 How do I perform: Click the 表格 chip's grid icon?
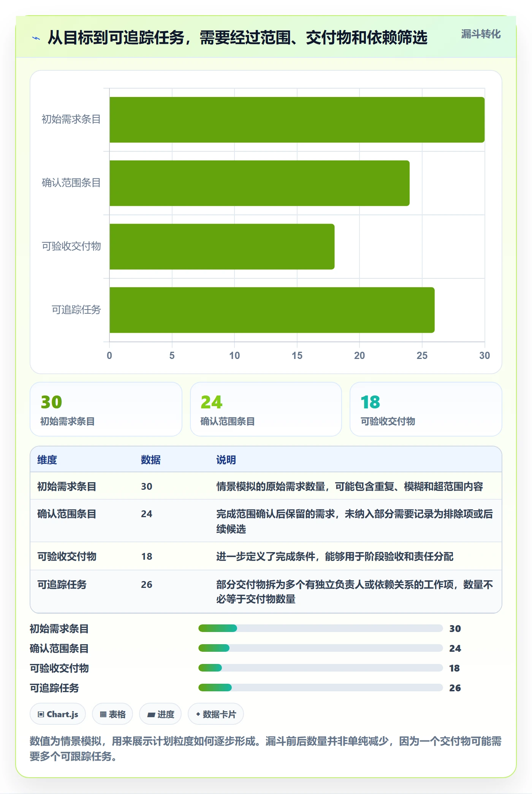103,715
